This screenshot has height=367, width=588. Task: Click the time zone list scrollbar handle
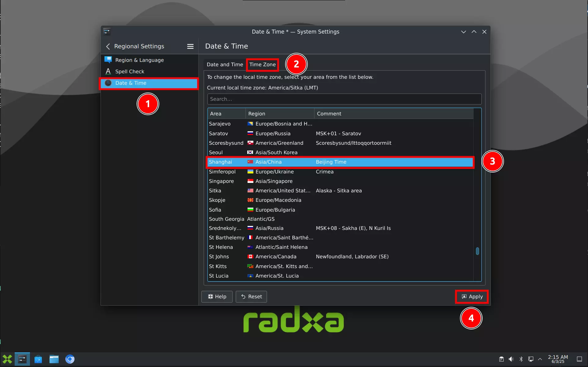(x=477, y=251)
